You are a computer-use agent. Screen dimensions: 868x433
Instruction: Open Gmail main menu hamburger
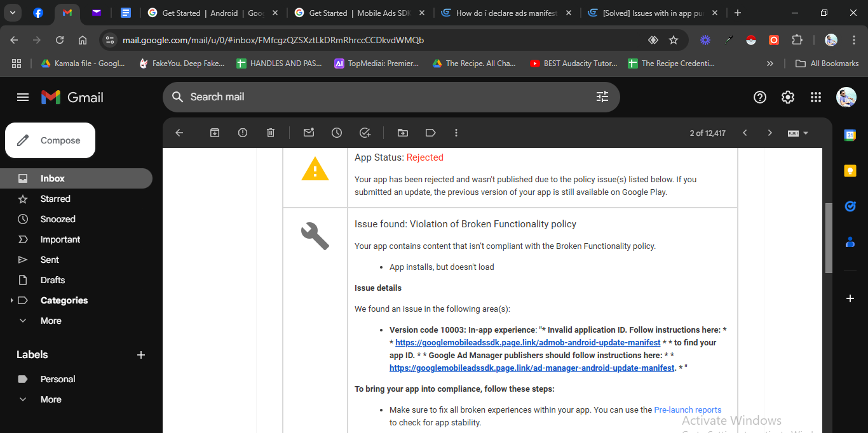(x=23, y=97)
